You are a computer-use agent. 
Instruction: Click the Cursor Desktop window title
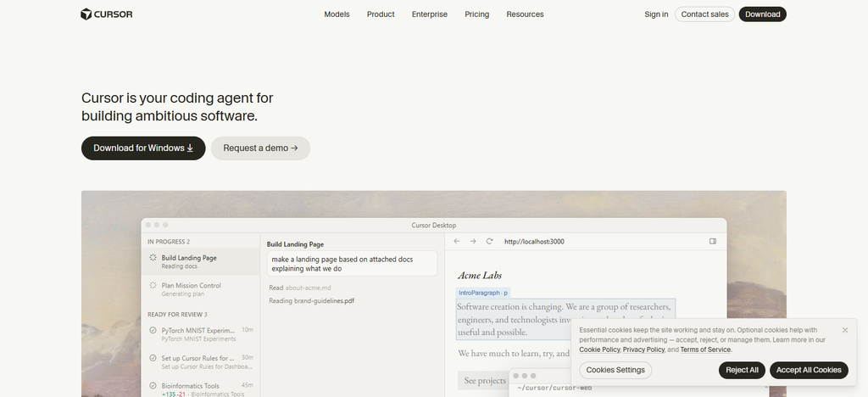pyautogui.click(x=433, y=226)
